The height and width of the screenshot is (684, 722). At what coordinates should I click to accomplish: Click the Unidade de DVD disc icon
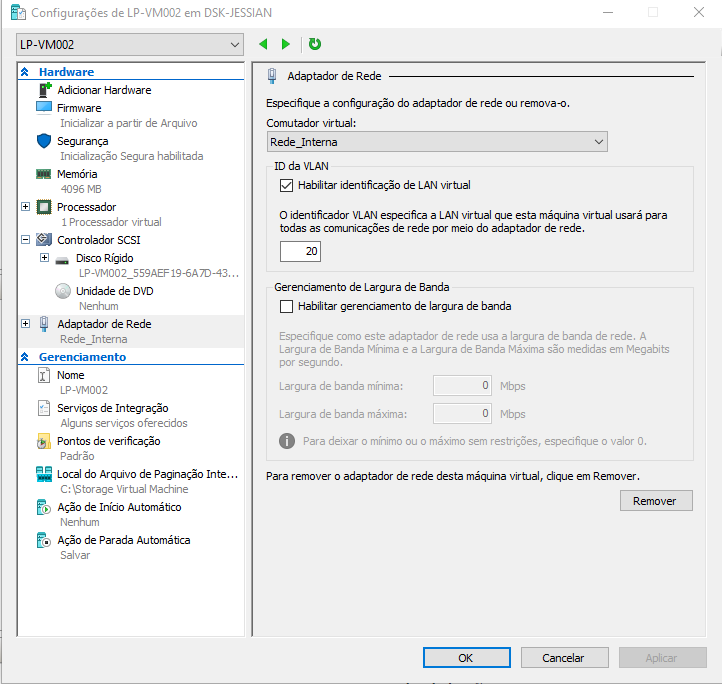tap(63, 291)
